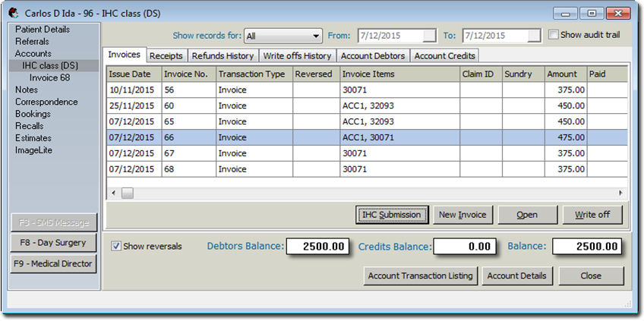
Task: Open the Write offs History tab
Action: pos(297,55)
